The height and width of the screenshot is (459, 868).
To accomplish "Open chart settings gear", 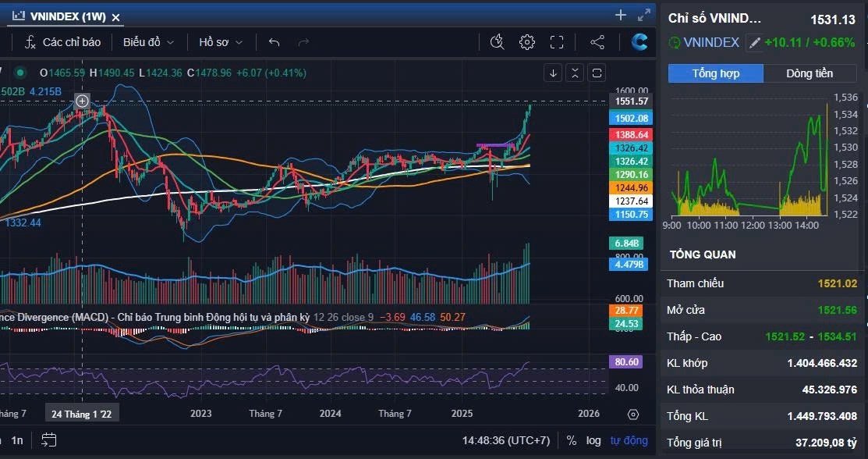I will (527, 42).
